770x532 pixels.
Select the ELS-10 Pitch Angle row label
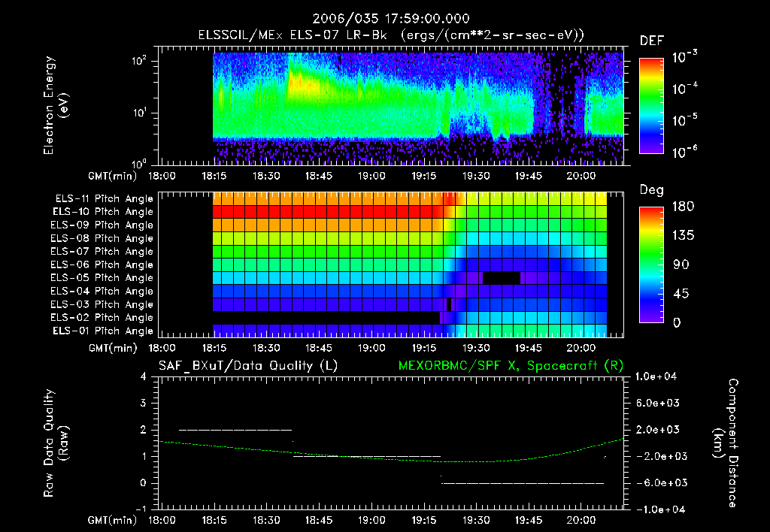tap(103, 212)
